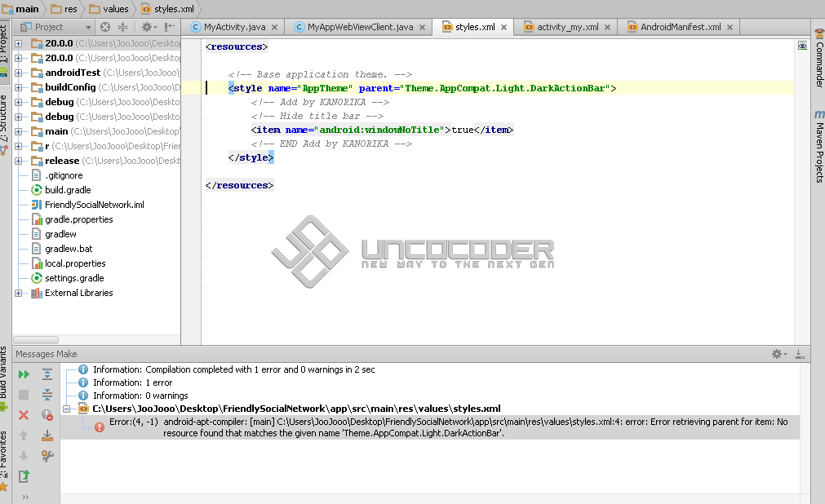
Task: Hide the Messages Make panel
Action: click(800, 354)
